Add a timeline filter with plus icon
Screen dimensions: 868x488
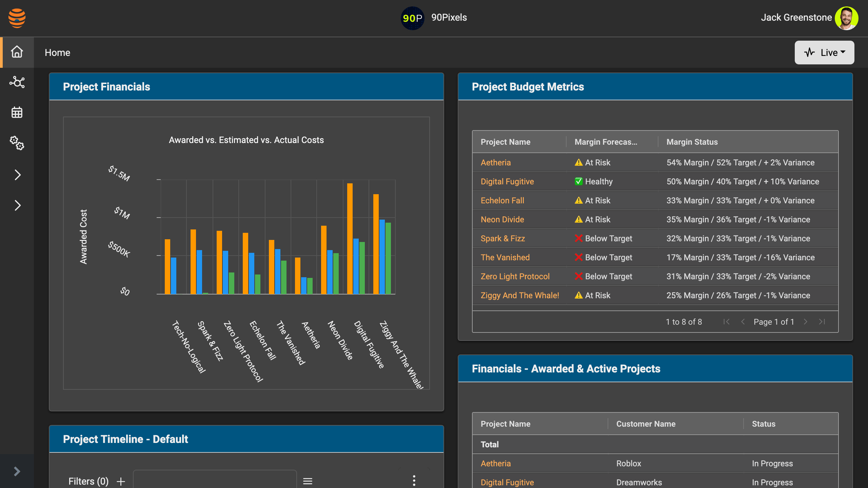[x=121, y=481]
